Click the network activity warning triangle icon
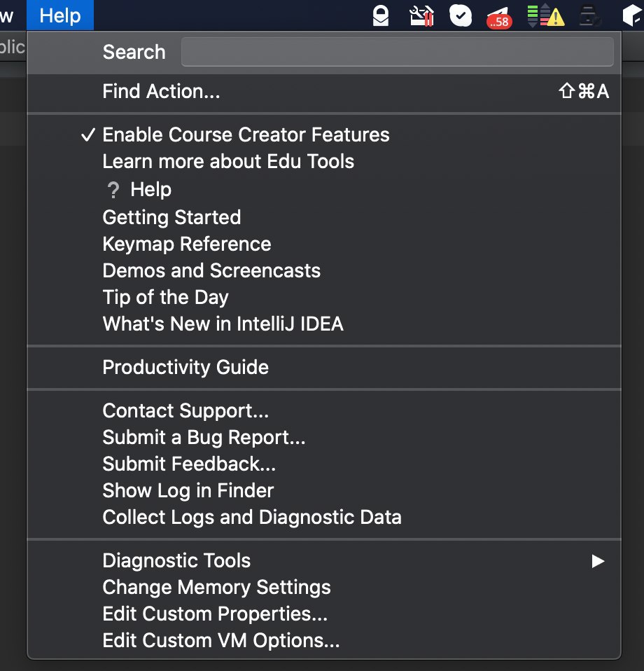 [546, 16]
